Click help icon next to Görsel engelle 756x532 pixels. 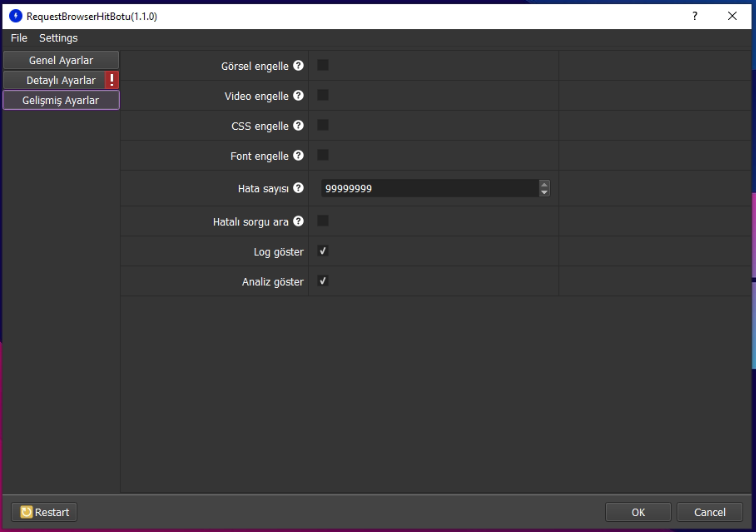tap(298, 67)
